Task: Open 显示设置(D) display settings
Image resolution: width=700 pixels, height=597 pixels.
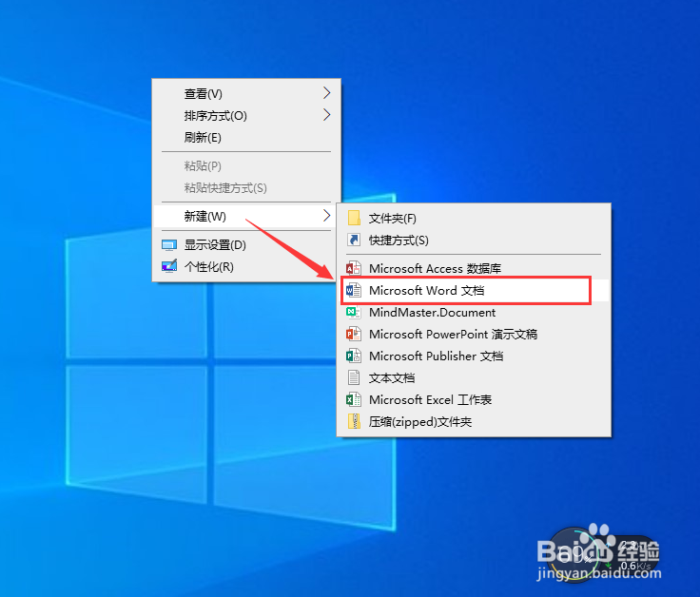Action: click(246, 245)
